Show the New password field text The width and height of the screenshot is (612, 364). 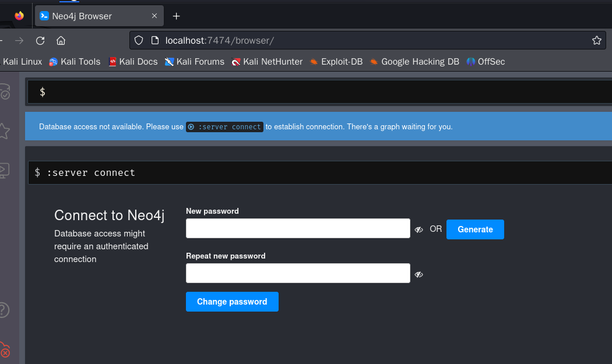(418, 229)
